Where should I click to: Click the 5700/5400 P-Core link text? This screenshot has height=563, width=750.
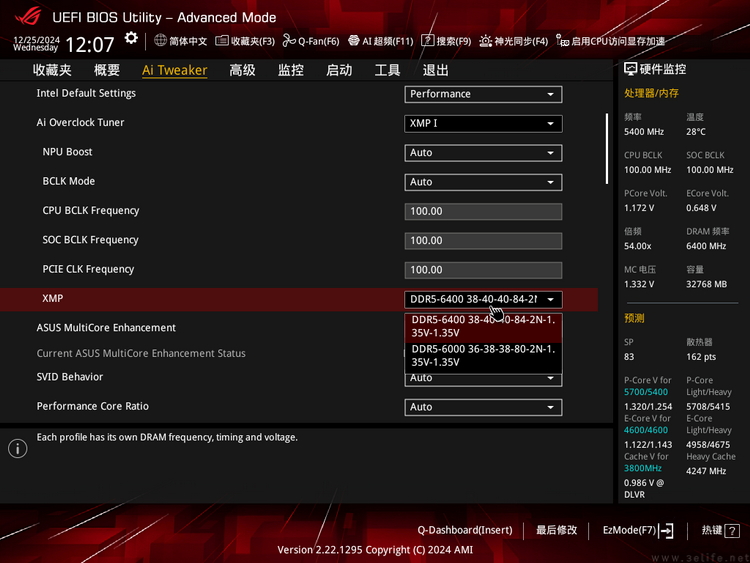click(x=646, y=392)
